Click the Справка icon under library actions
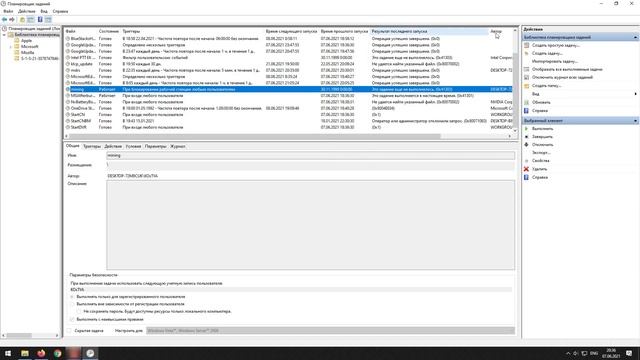This screenshot has height=360, width=640. pos(527,111)
